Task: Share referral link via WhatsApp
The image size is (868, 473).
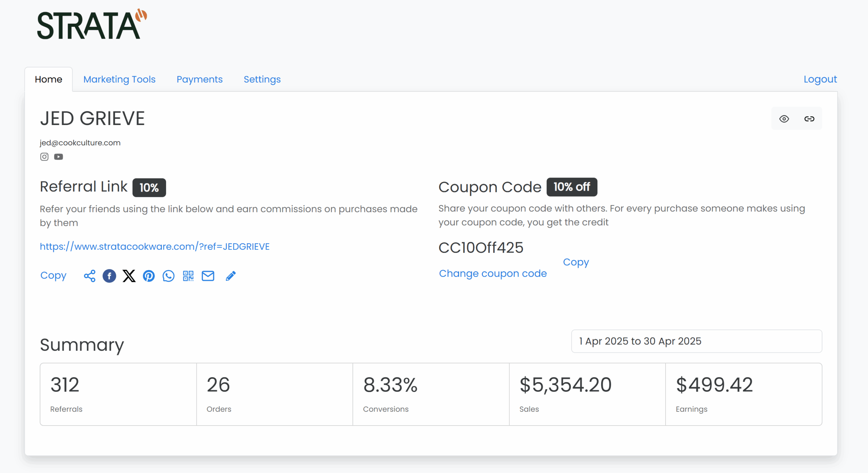Action: click(x=169, y=276)
